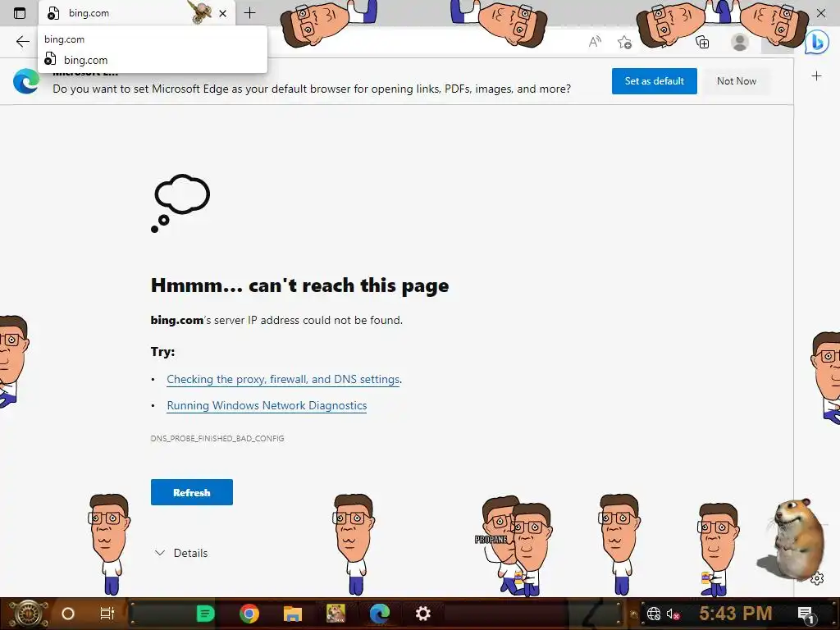This screenshot has width=840, height=630.
Task: Open Settings gear on taskbar
Action: click(x=423, y=614)
